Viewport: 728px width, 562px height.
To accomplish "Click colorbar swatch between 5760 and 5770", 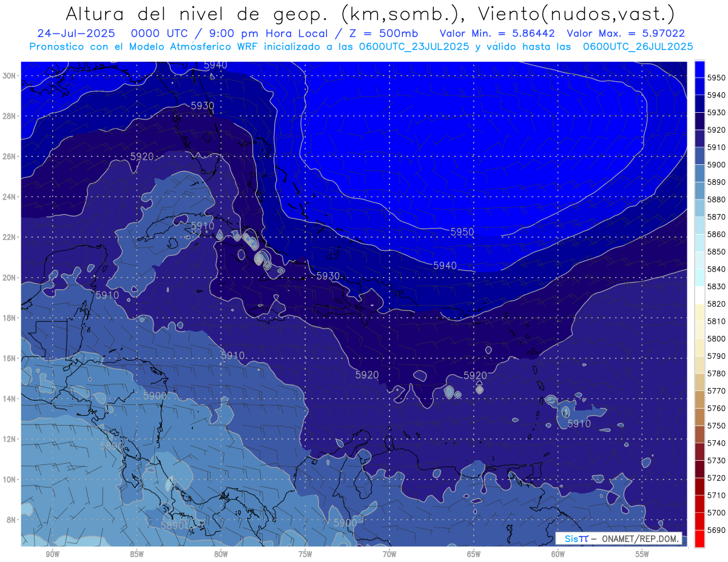I will click(699, 400).
